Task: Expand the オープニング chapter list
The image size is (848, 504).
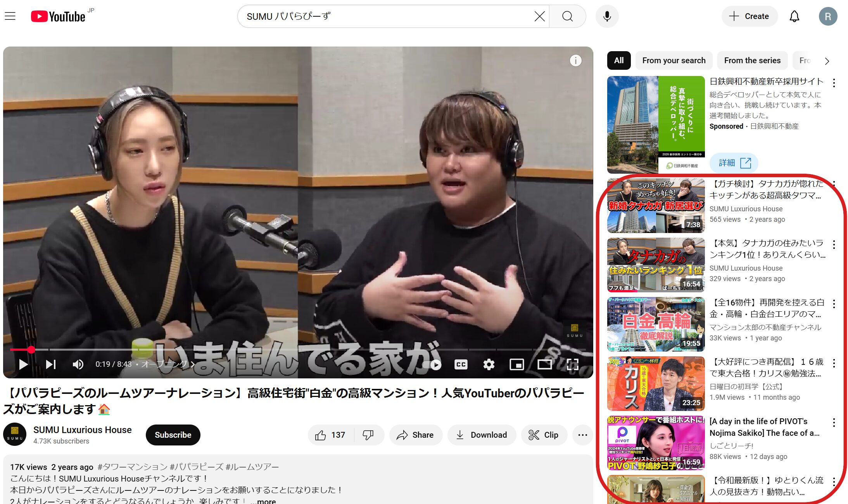Action: [x=168, y=364]
